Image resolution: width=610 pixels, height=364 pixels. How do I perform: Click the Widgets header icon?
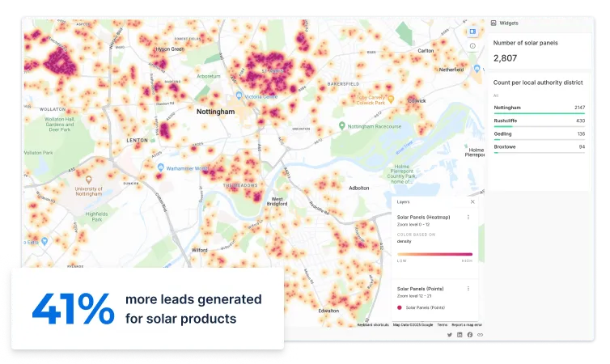pos(494,23)
